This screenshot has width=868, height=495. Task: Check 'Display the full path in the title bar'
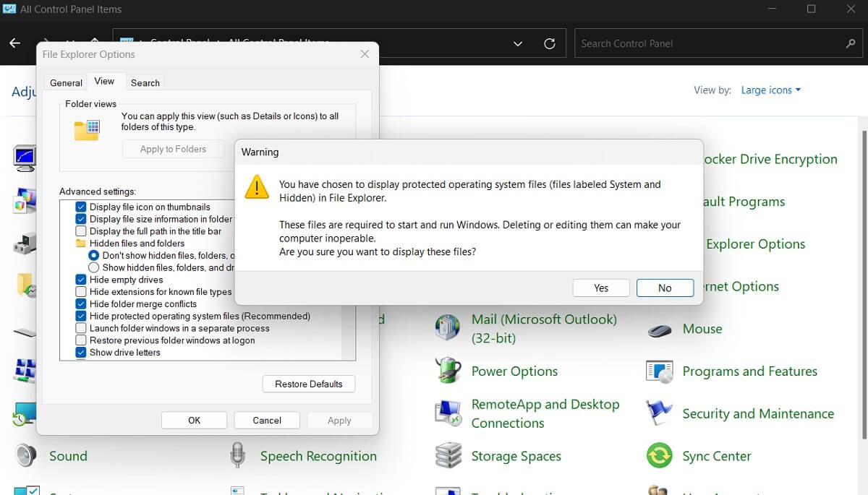click(80, 231)
